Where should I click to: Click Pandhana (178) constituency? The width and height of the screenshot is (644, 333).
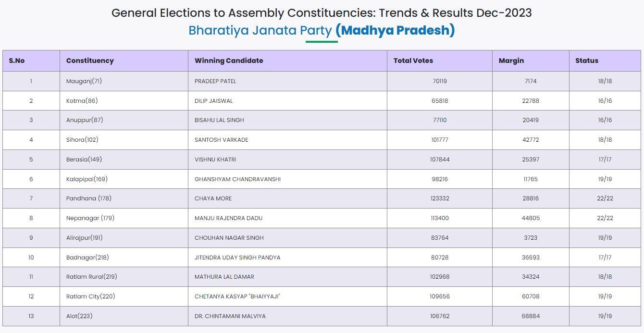click(89, 198)
